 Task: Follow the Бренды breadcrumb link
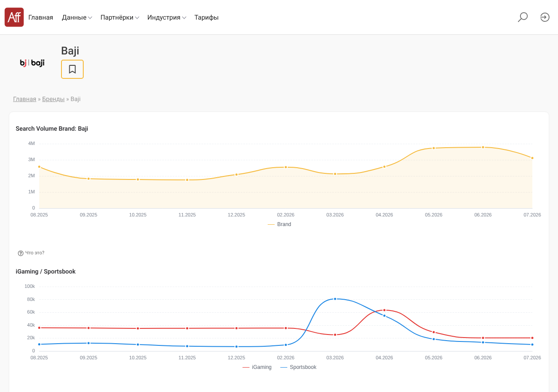[x=53, y=99]
